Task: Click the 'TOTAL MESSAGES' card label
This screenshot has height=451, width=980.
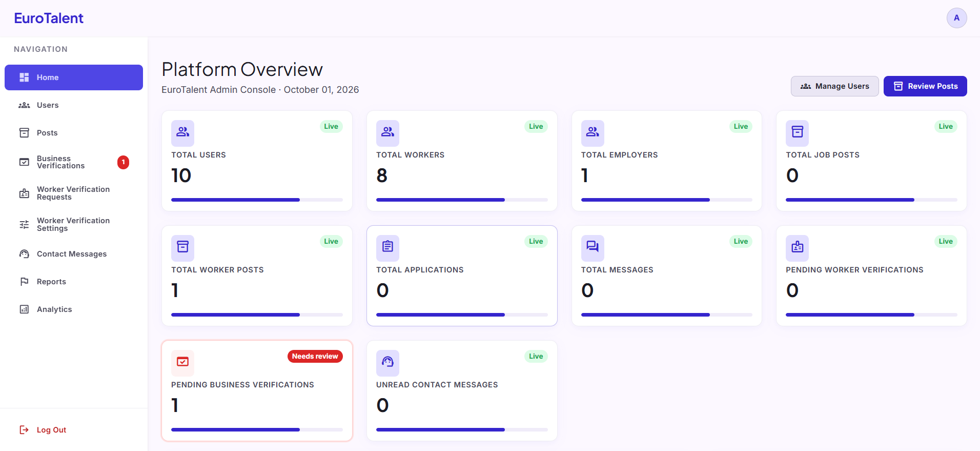Action: point(617,270)
